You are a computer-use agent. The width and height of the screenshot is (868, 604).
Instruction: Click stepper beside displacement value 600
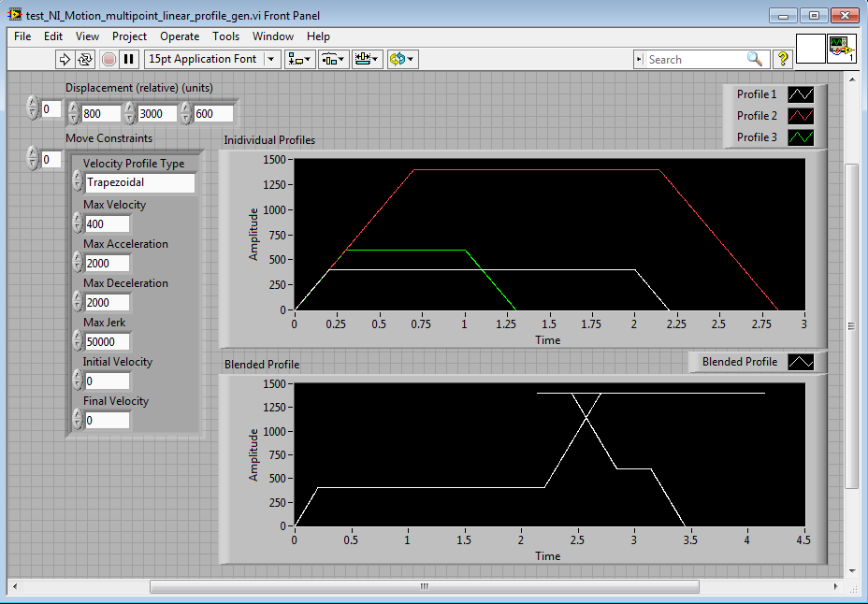coord(186,113)
